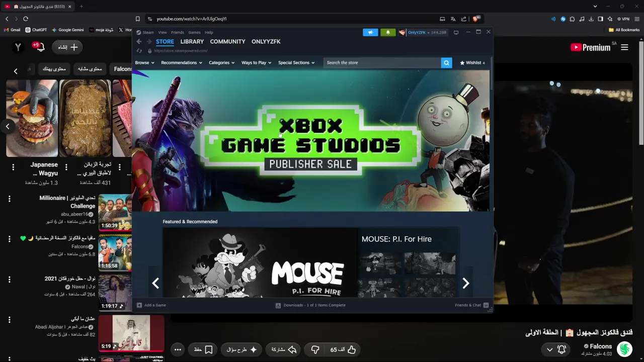Open the All Bookmarks folder

[x=624, y=30]
